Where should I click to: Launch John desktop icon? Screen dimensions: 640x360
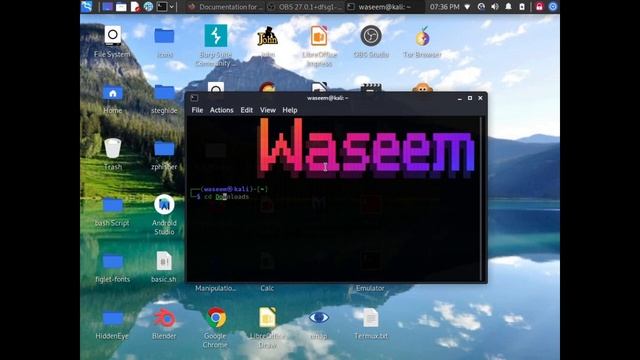pyautogui.click(x=267, y=42)
